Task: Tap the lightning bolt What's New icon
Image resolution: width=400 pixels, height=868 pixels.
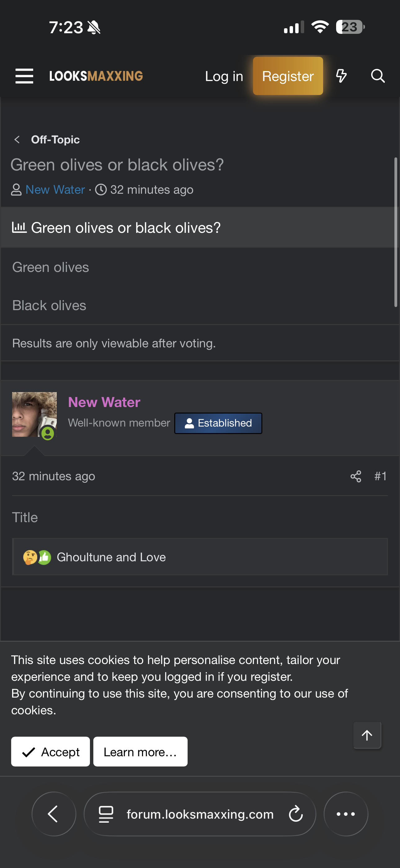Action: click(341, 76)
